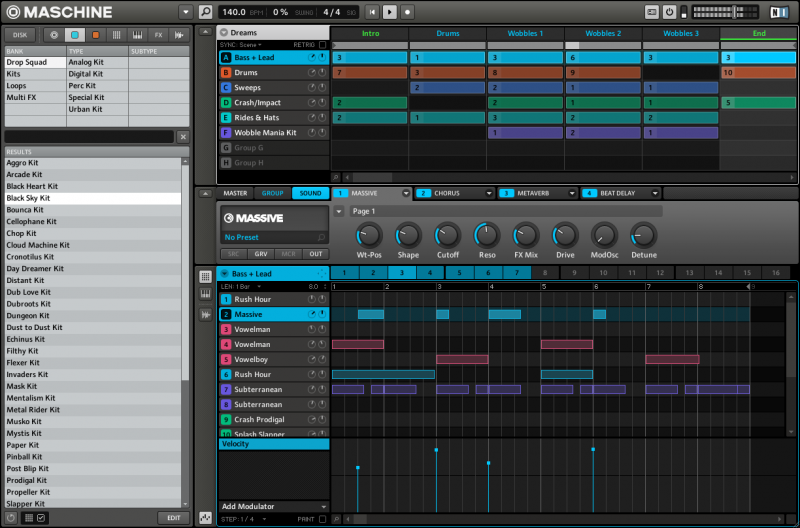Select pattern slot 5
The height and width of the screenshot is (528, 800).
(x=459, y=273)
